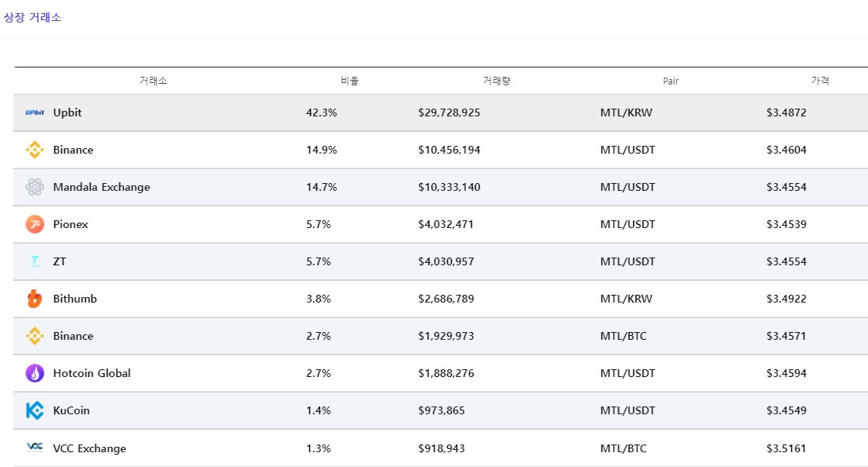Select the 14.7% ratio cell
Screen dimensions: 868x467
pos(322,187)
